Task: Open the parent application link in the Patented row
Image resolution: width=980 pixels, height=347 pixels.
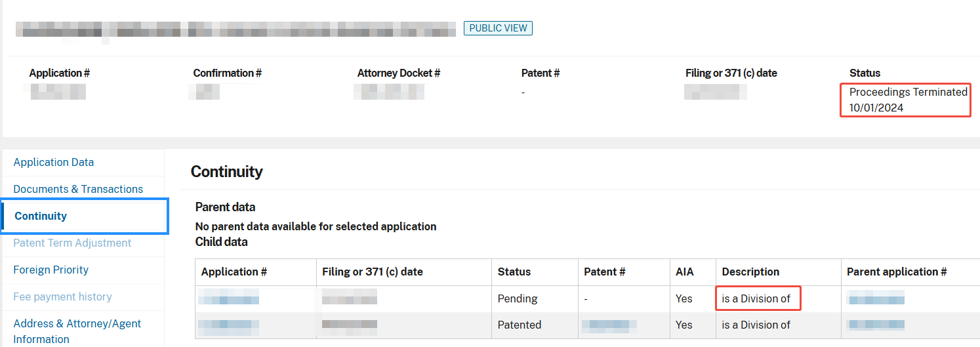Action: pyautogui.click(x=876, y=325)
